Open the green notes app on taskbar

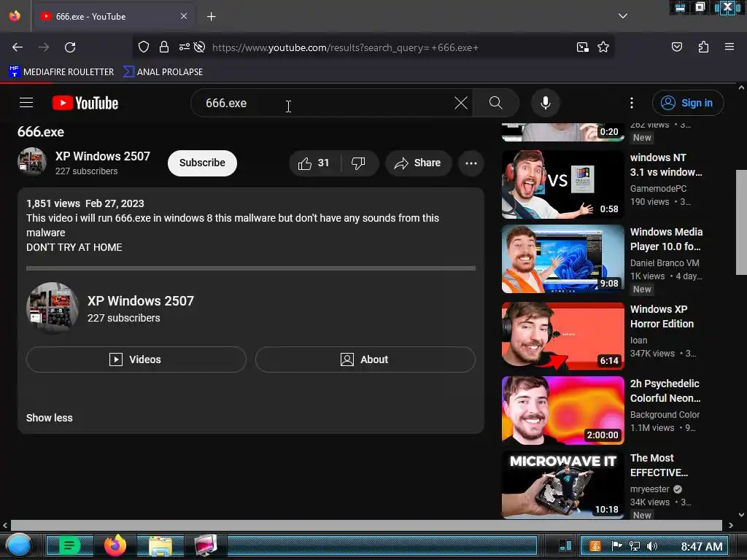point(69,545)
